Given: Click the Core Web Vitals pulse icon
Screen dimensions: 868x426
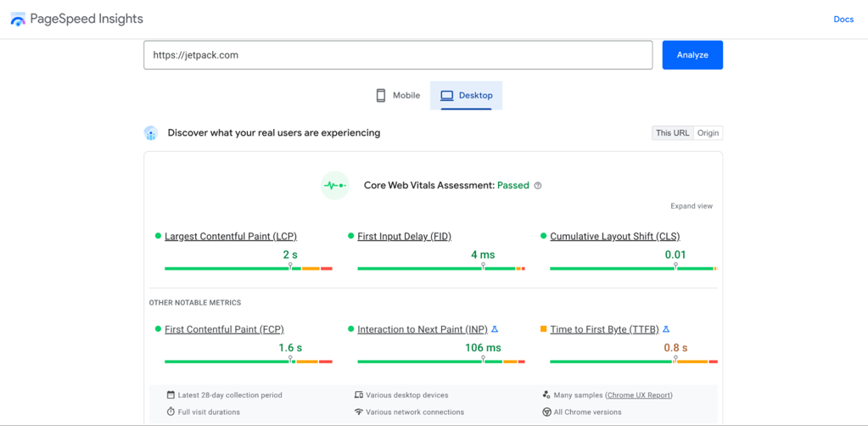Looking at the screenshot, I should 335,185.
